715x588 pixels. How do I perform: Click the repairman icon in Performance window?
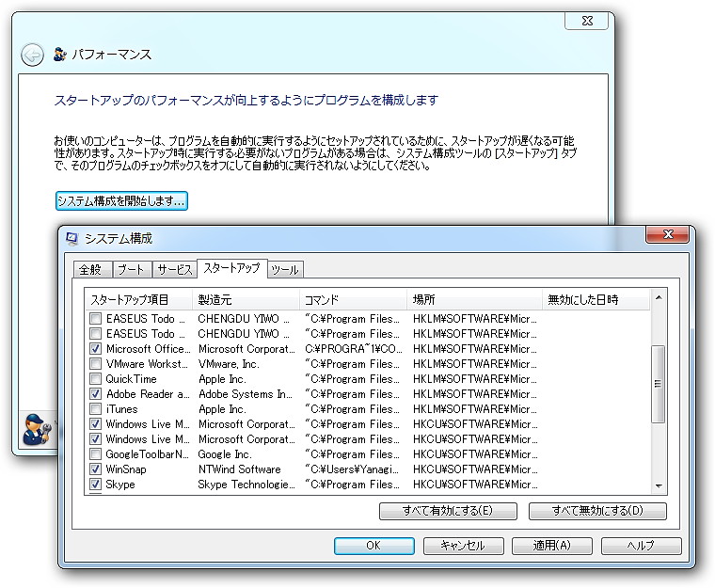coord(38,430)
